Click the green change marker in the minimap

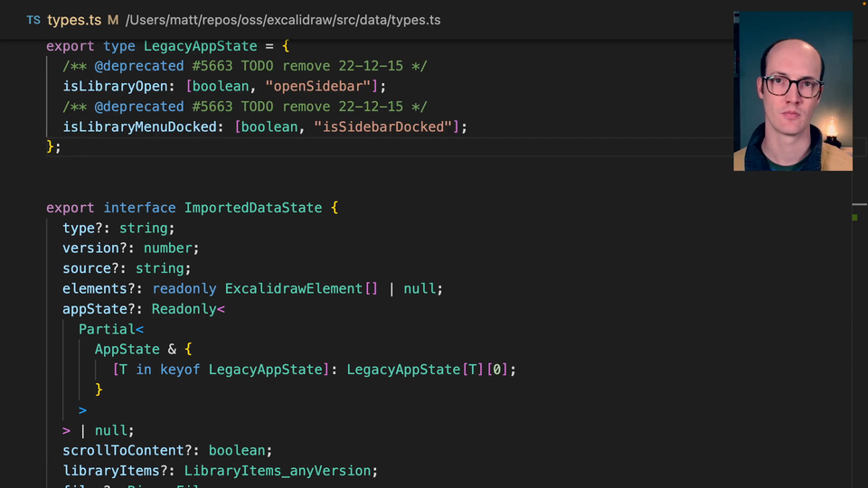click(854, 217)
